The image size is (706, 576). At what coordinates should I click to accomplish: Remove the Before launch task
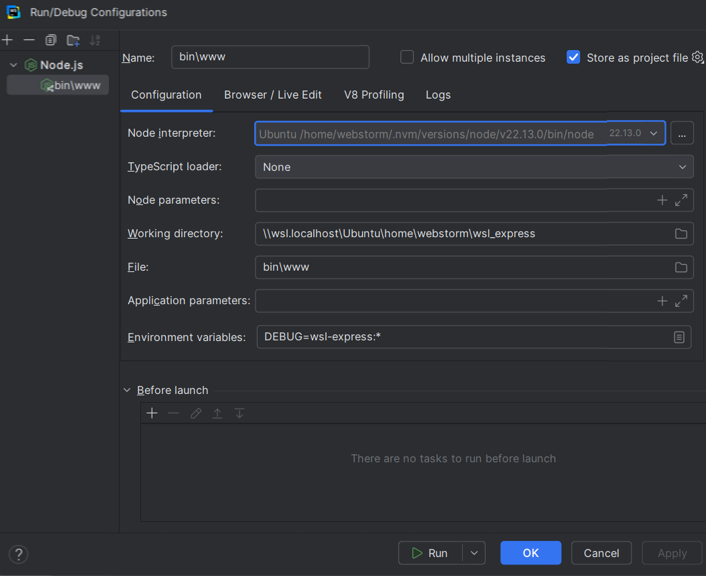click(x=173, y=413)
